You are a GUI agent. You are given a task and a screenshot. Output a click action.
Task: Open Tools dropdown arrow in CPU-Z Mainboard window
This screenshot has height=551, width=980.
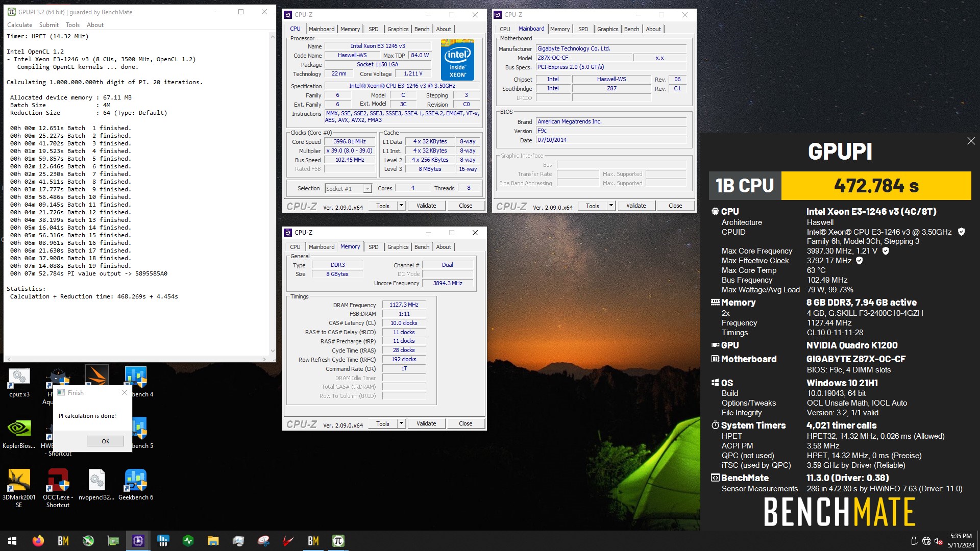(611, 206)
